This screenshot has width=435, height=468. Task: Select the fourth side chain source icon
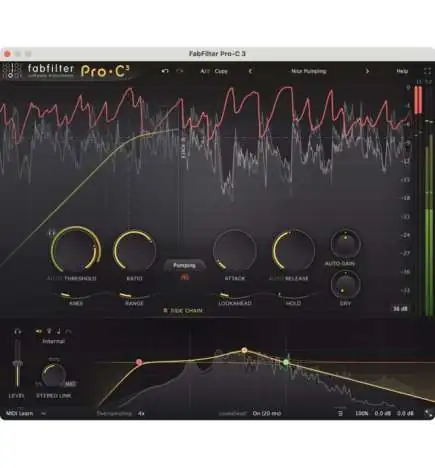68,331
